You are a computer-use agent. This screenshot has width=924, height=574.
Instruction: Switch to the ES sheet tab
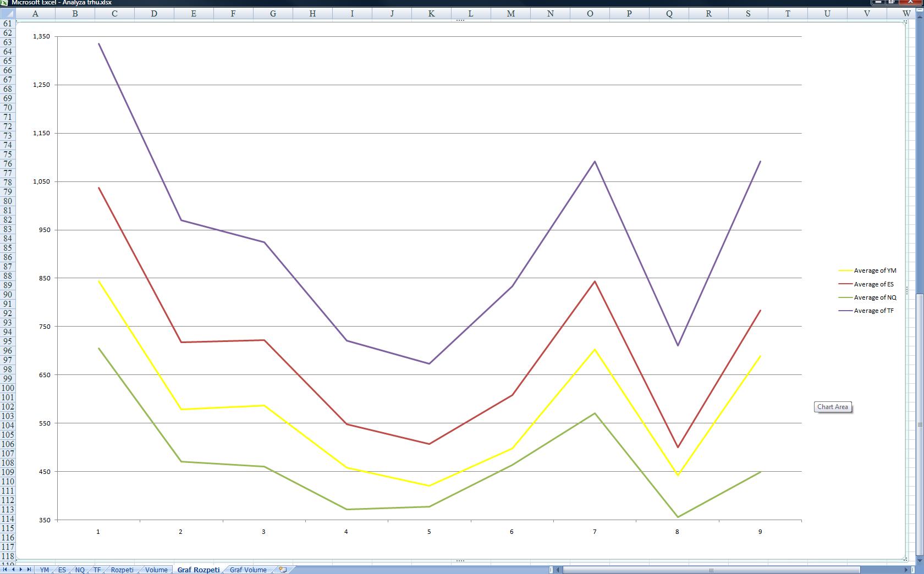click(62, 570)
